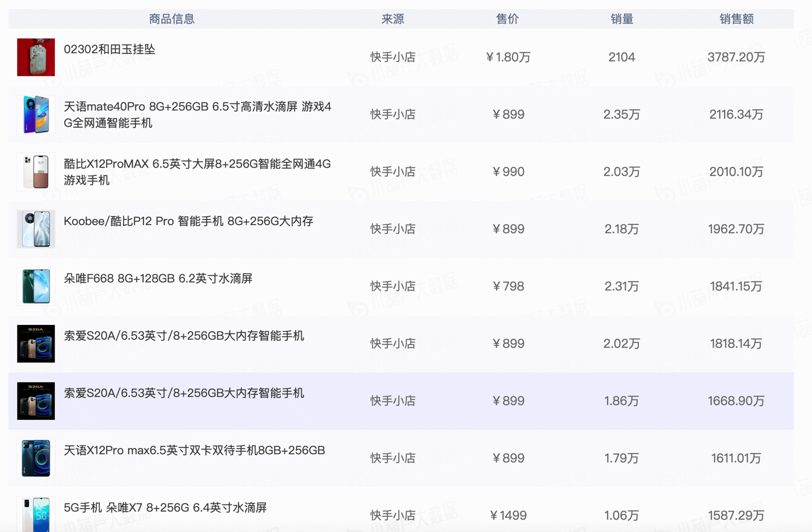Open the 02302和田玉挂坠 product title
Screen dimensions: 812x532
109,49
